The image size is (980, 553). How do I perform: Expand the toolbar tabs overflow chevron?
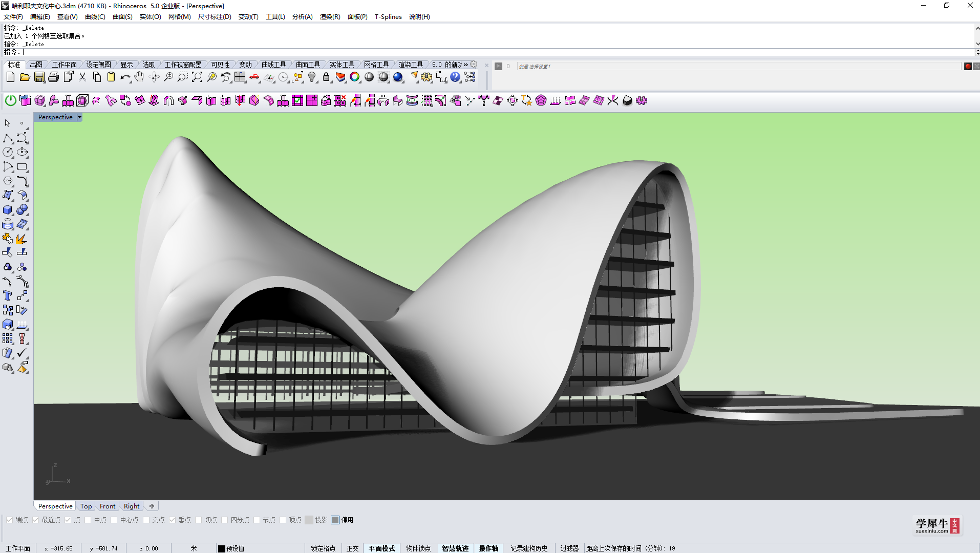(x=466, y=65)
